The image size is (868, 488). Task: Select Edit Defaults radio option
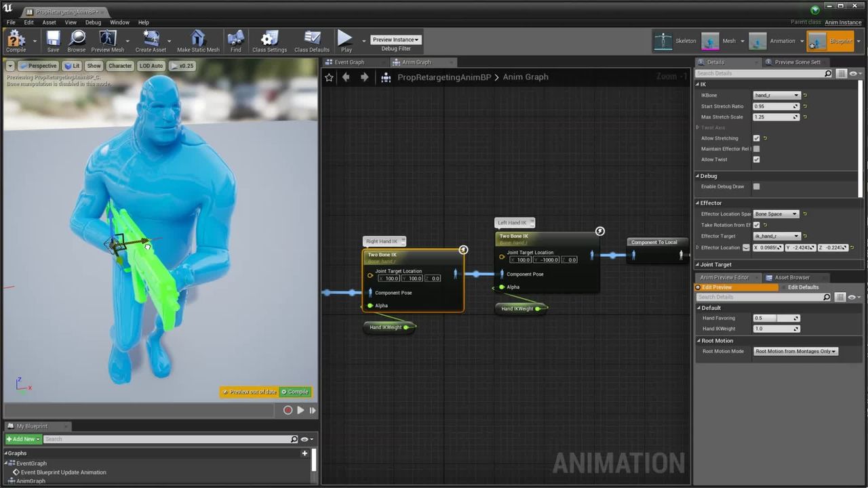[x=803, y=287]
